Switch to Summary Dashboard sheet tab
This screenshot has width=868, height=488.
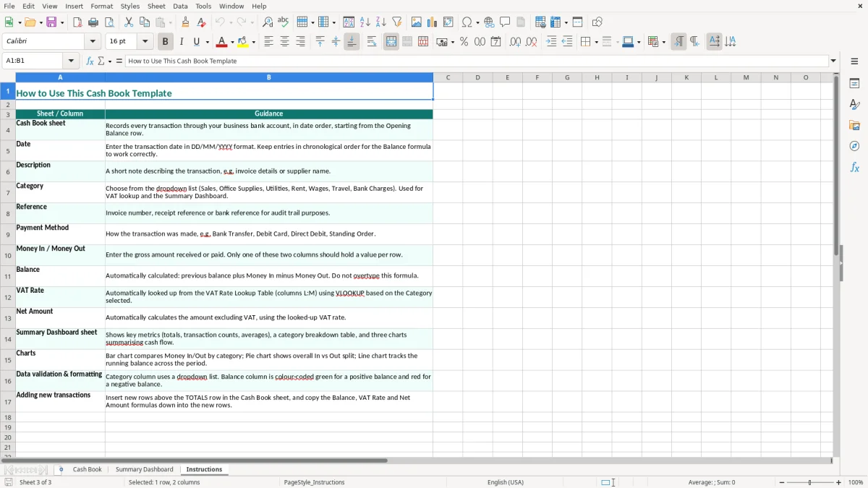tap(144, 470)
